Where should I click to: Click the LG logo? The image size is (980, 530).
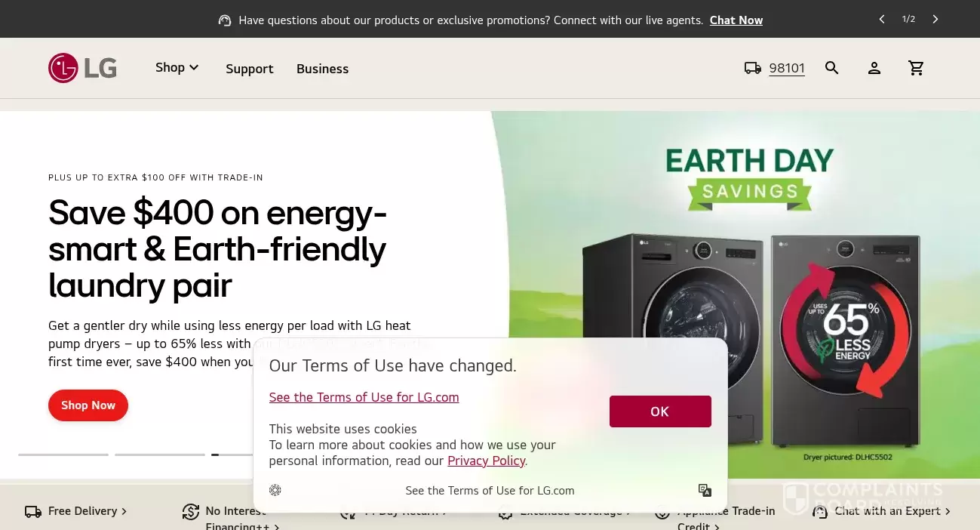click(x=83, y=68)
